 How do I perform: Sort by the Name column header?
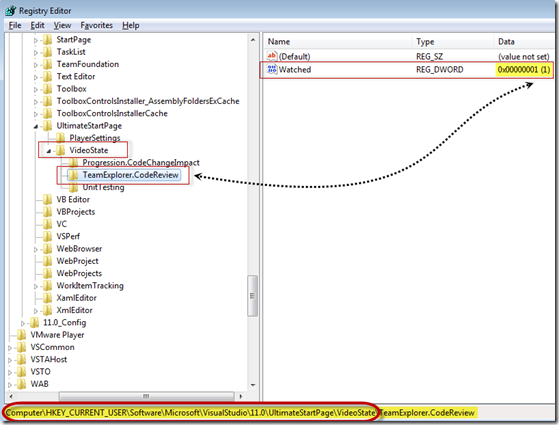point(338,42)
